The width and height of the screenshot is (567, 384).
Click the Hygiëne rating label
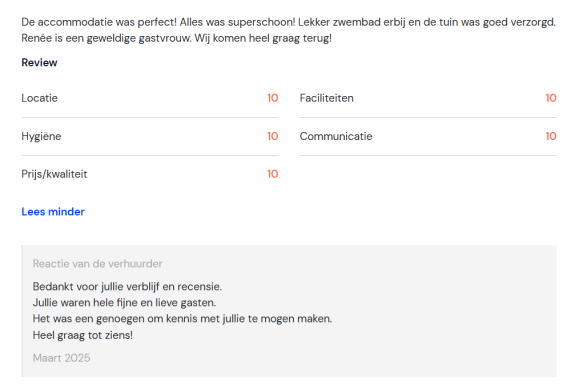point(41,136)
